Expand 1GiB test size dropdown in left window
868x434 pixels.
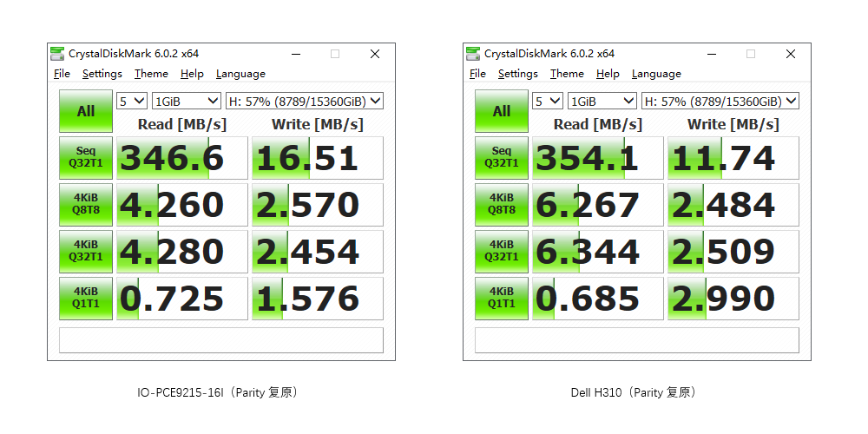point(187,102)
